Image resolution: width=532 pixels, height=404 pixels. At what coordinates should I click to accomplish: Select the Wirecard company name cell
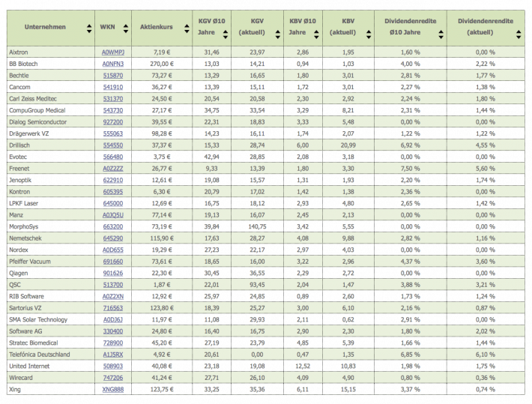coord(51,378)
